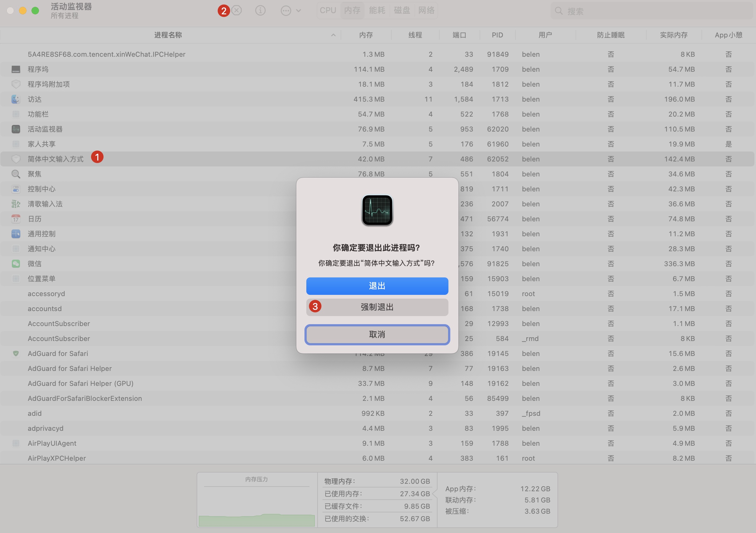Toggle sort arrow on 进程名称 column

pos(333,35)
